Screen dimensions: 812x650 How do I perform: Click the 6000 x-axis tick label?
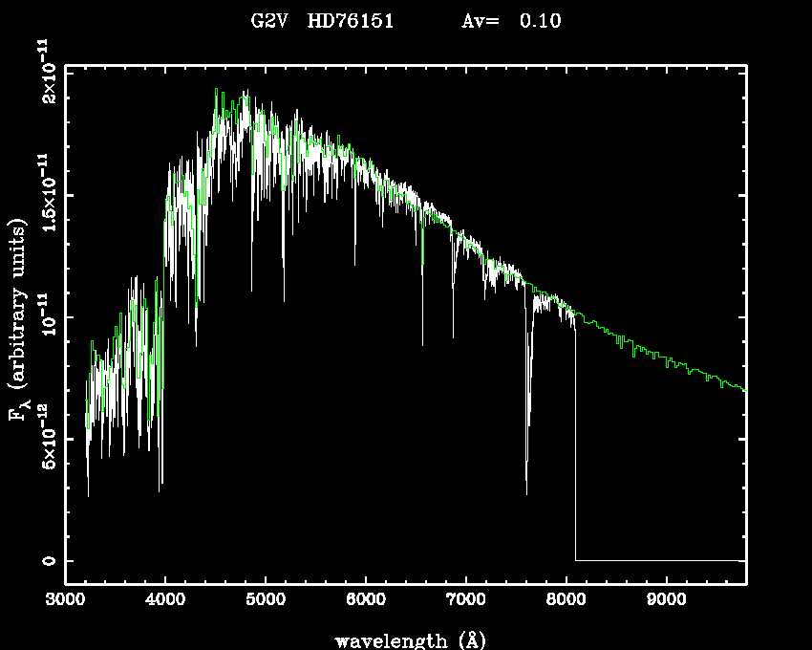366,600
